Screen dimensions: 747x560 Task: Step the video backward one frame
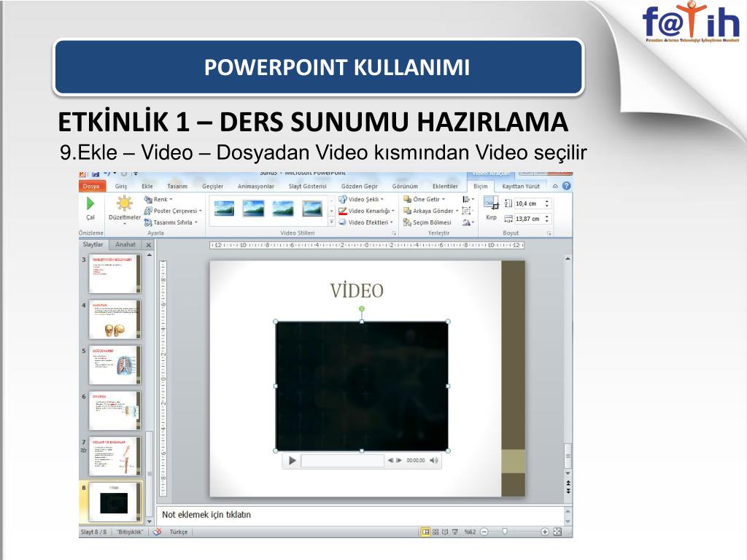(x=391, y=461)
